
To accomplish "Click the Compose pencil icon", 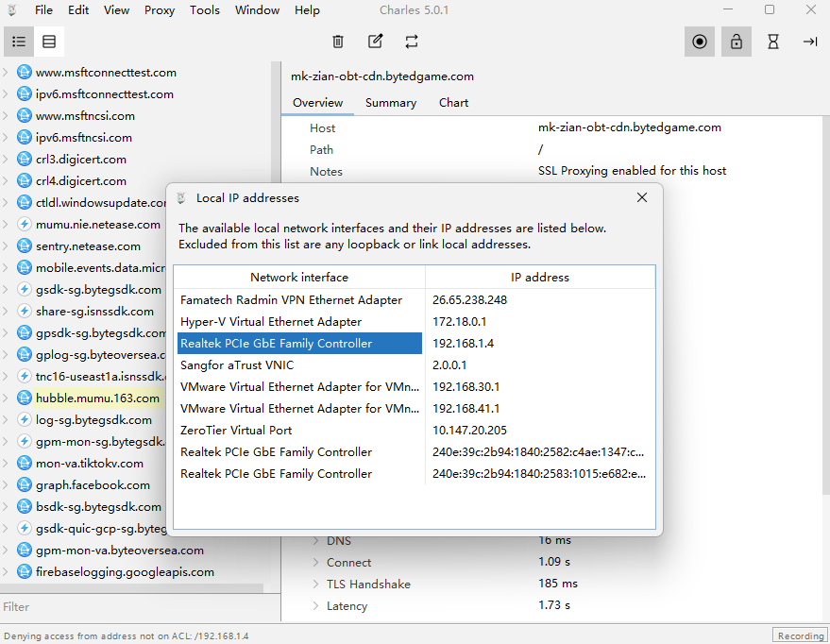I will 375,42.
